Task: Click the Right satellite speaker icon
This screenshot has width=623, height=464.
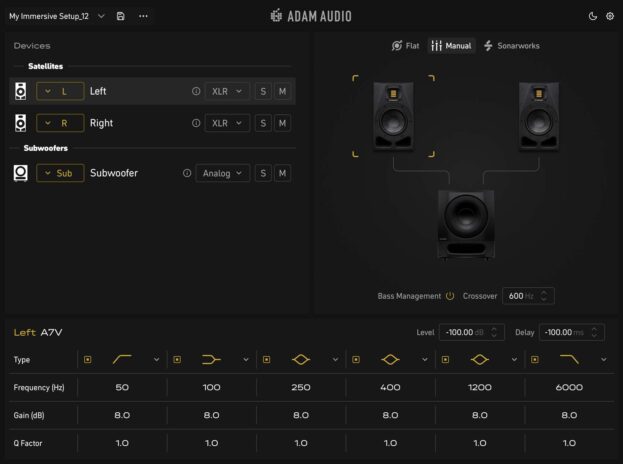Action: (21, 123)
